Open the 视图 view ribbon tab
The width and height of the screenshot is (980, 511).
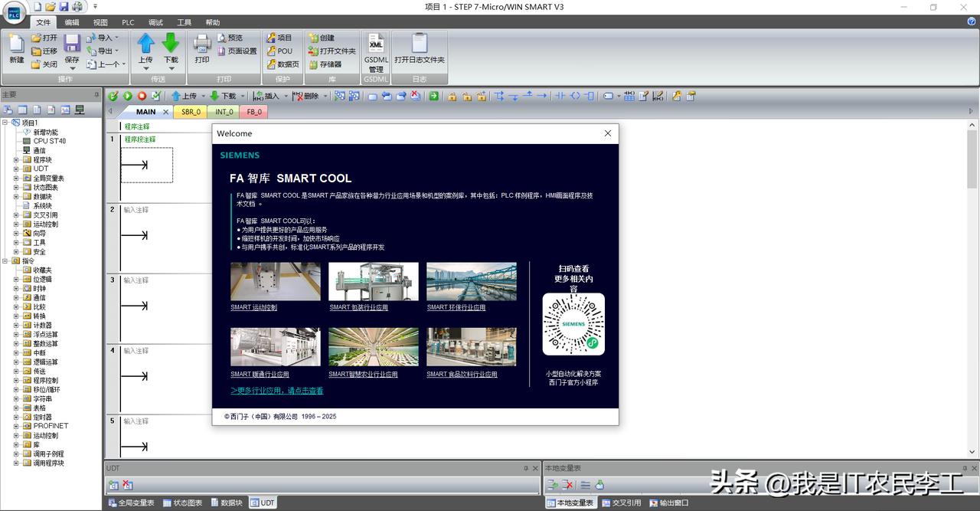(x=100, y=22)
